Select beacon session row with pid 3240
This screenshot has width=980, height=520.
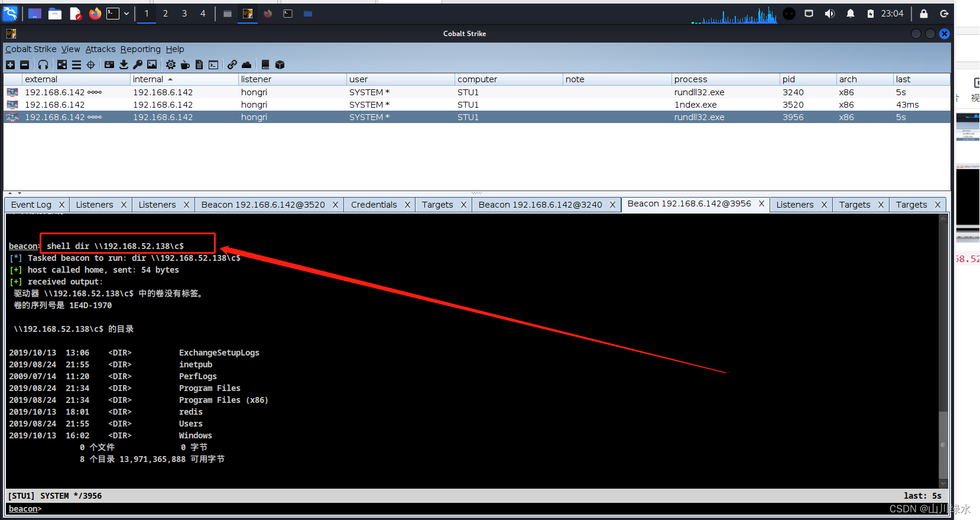click(x=476, y=92)
